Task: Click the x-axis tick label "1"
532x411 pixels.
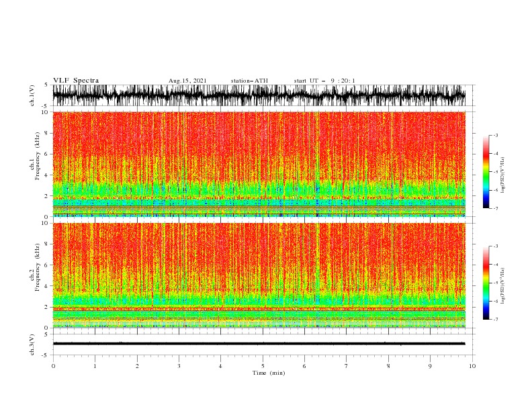Action: [x=95, y=366]
